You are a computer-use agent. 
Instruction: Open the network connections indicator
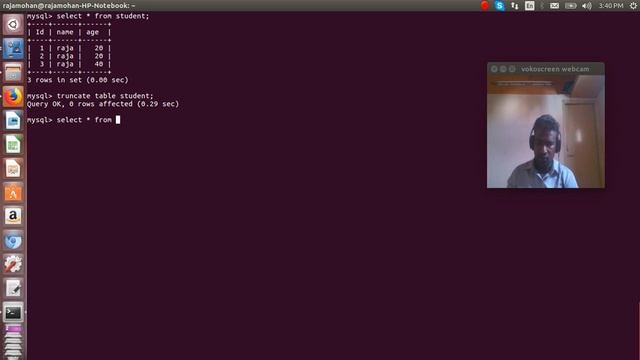click(x=515, y=6)
